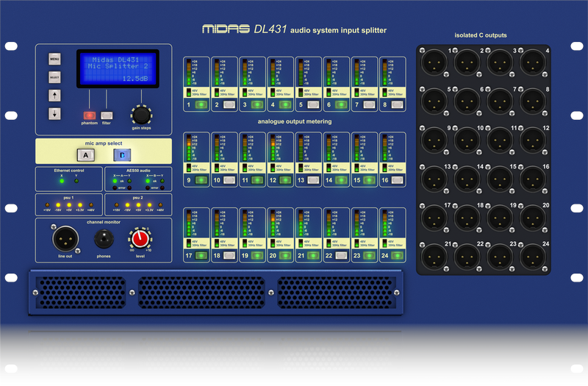
Task: Click isolated C output XLR connector 15
Action: 500,179
